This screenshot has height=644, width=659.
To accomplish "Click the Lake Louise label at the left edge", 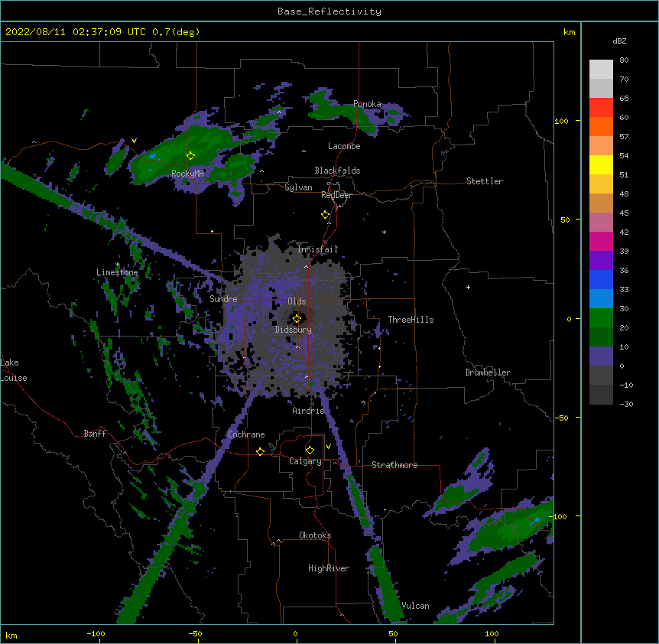I will 14,370.
